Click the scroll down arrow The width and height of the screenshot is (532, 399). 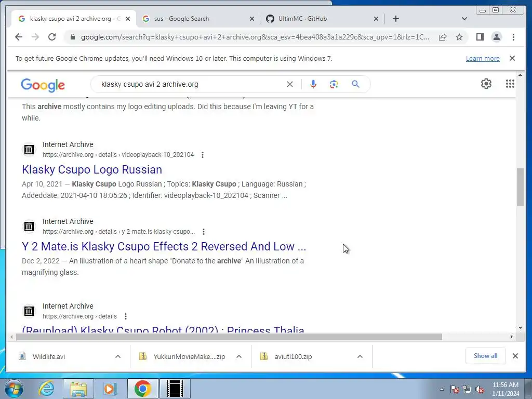click(x=521, y=328)
